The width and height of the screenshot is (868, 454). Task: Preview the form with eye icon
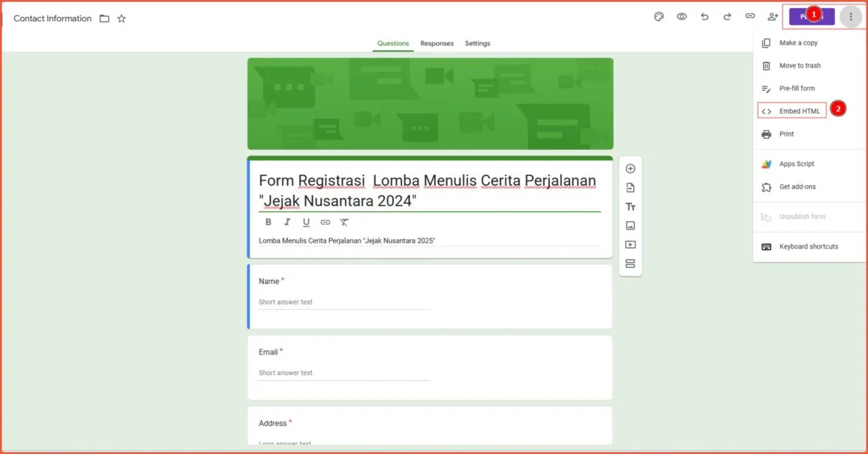(682, 17)
